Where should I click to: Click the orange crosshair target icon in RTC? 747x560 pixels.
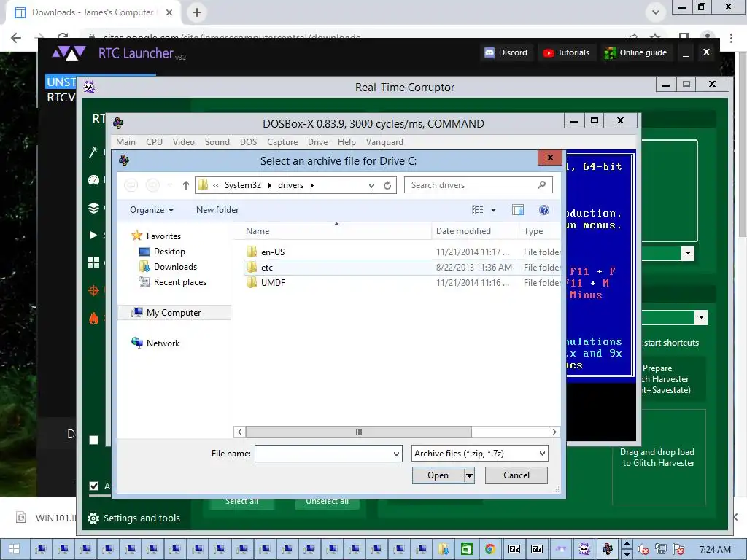point(93,290)
